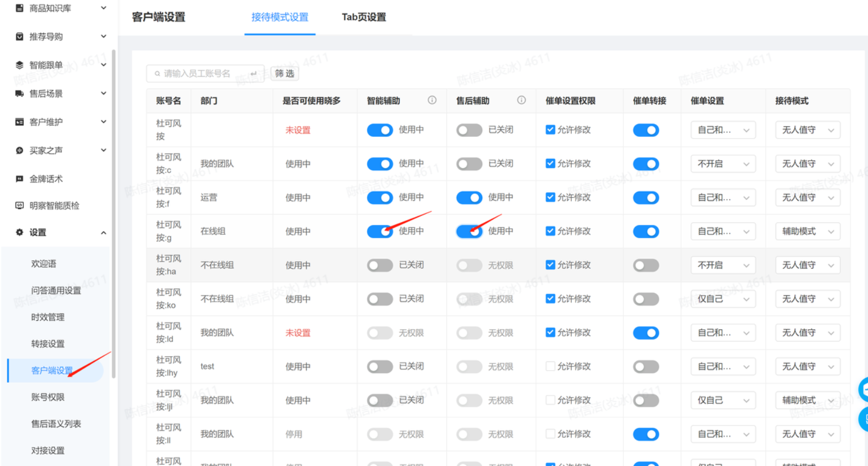Enable 智能辅助 for 杜可风按:ljl
Image resolution: width=868 pixels, height=466 pixels.
[x=380, y=401]
